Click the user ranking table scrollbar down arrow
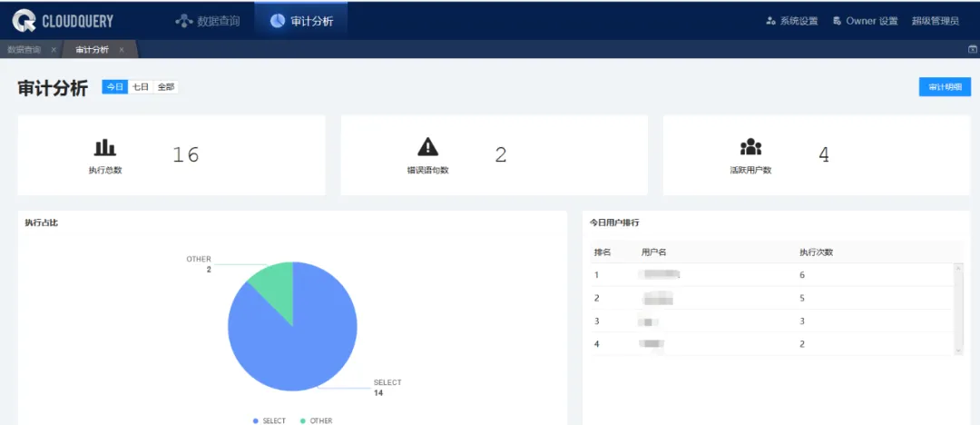Screen dimensions: 980x425 (x=959, y=351)
